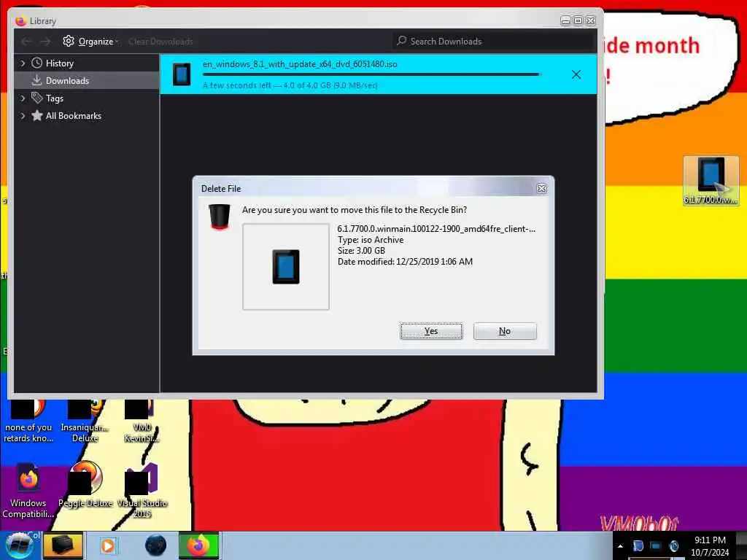Click the ISO file preview thumbnail

(x=286, y=267)
